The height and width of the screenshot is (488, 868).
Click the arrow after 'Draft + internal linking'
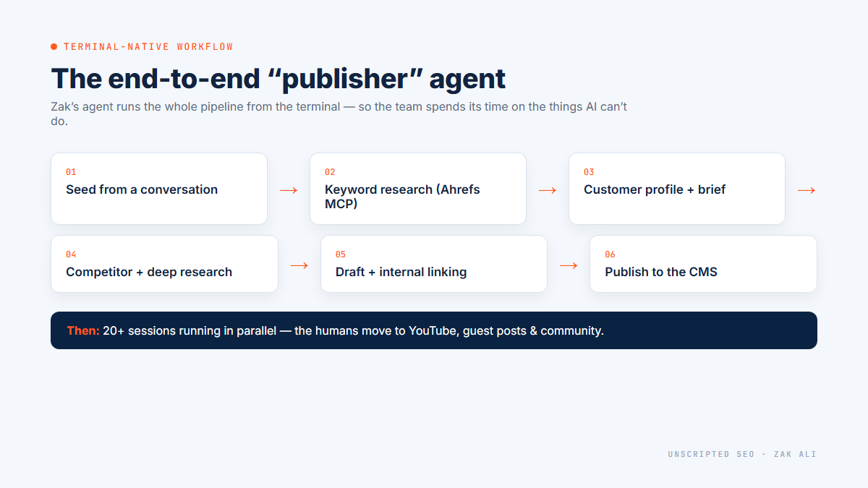point(569,265)
